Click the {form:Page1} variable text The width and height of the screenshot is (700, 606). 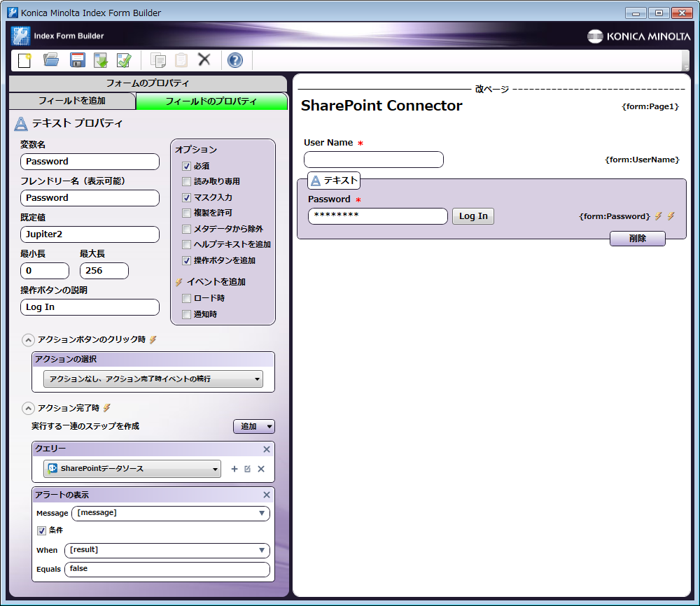click(650, 106)
